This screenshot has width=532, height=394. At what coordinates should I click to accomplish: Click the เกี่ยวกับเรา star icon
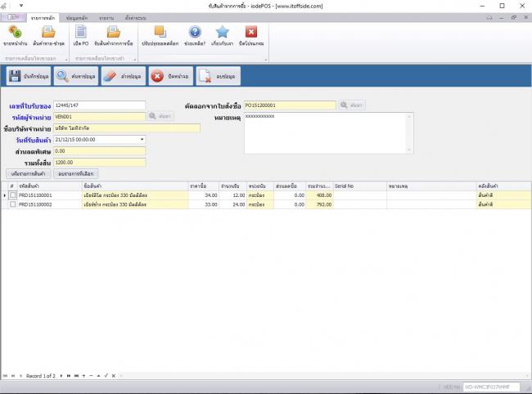(x=222, y=35)
